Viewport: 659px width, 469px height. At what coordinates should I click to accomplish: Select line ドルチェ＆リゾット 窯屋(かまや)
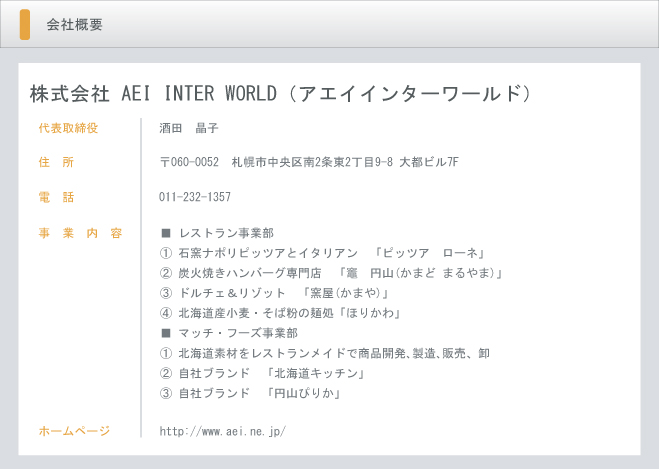275,293
